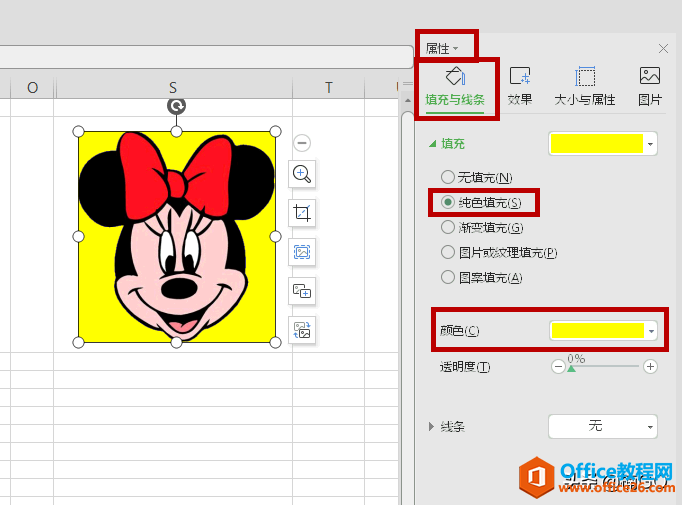
Task: Select the 图案填充 radio option
Action: tap(448, 277)
